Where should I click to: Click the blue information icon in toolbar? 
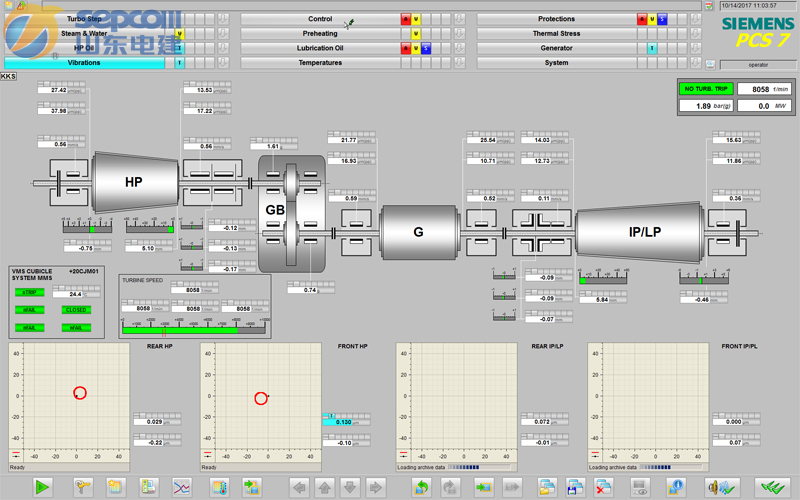click(x=677, y=487)
